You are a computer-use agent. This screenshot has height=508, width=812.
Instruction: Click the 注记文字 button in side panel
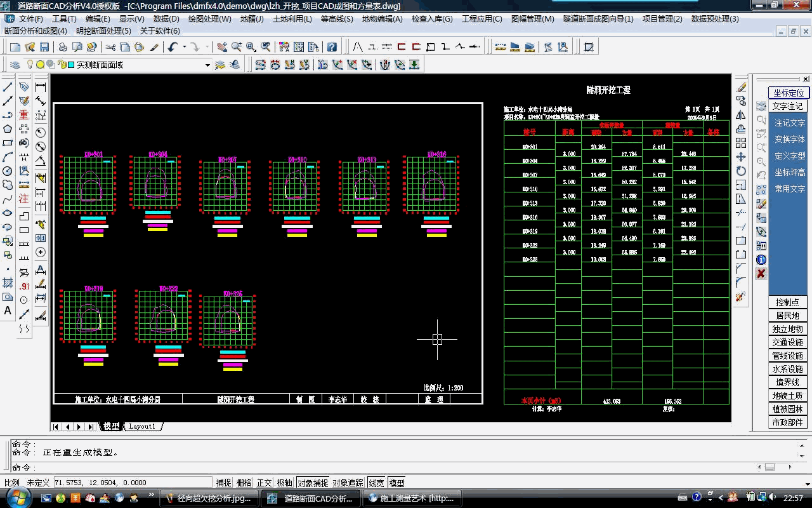789,123
